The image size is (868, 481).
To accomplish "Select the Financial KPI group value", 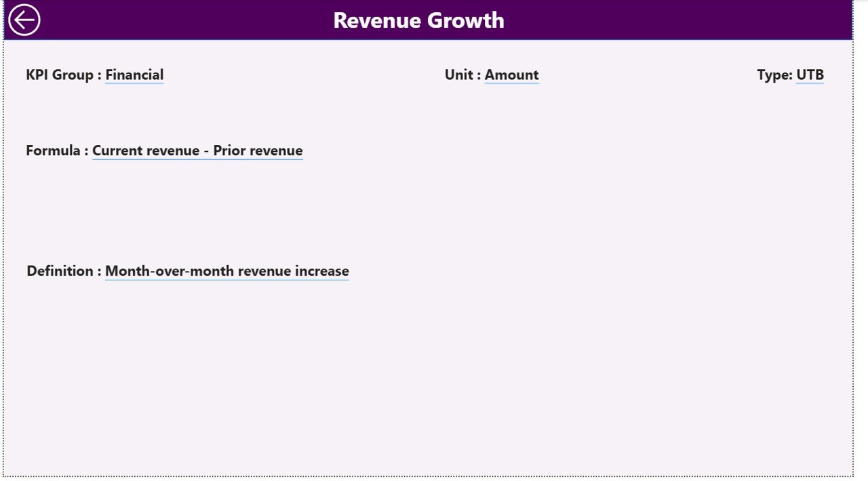I will [134, 75].
